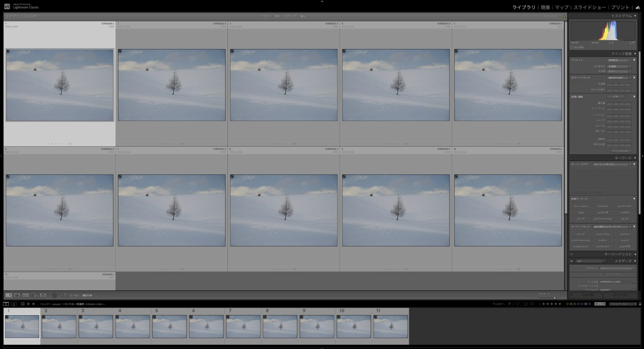Click the filmstrip go-forward arrow
Viewport: 644px width, 349px height.
coord(34,304)
